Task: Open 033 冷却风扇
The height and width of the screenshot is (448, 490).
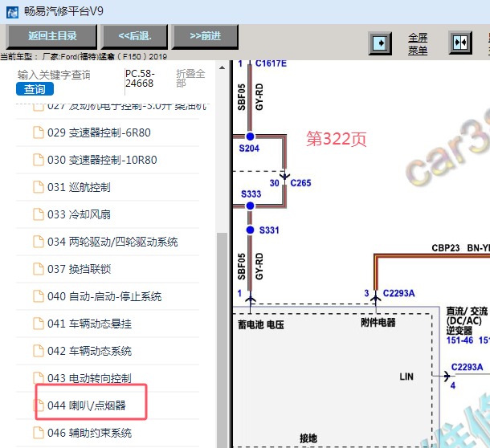Action: pos(79,214)
